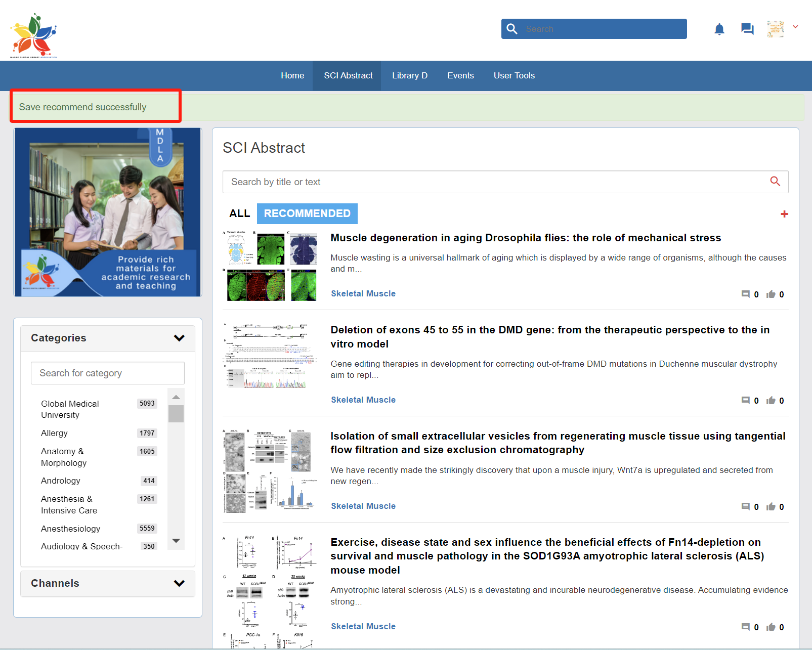Screen dimensions: 812x650
Task: Open comments on Deletion of exons article
Action: point(745,401)
